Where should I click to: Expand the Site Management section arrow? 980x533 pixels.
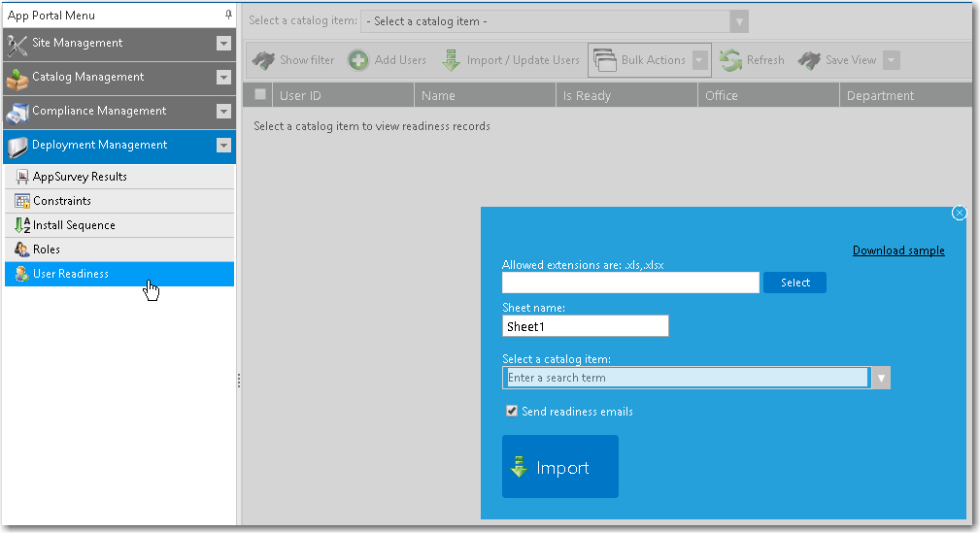pyautogui.click(x=223, y=44)
